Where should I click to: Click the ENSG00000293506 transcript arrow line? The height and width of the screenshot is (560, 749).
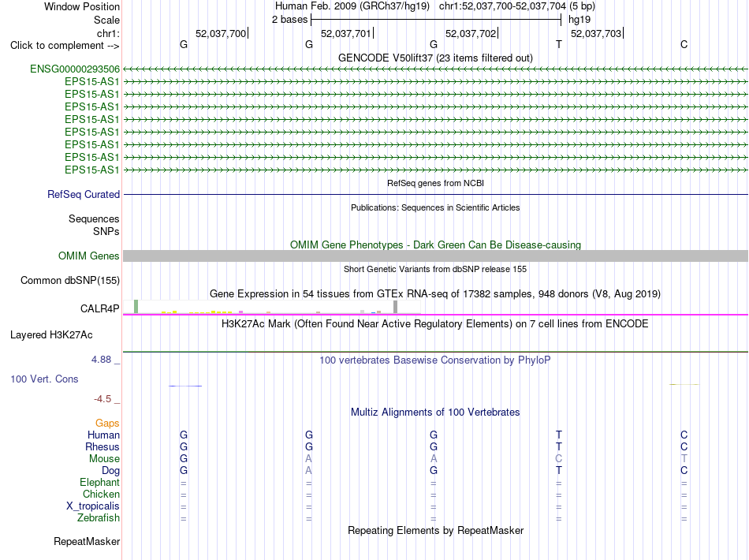pos(435,69)
